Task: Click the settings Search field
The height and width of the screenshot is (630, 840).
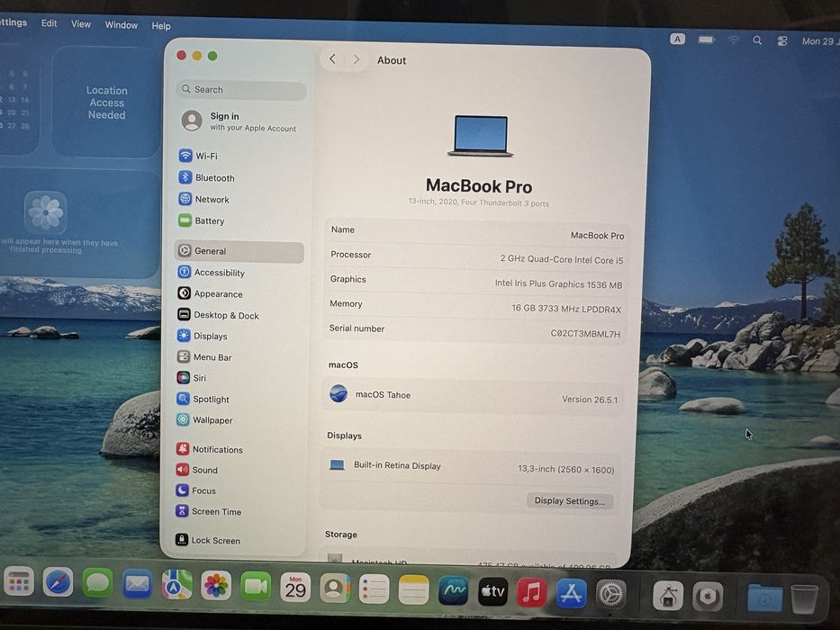Action: (x=241, y=89)
